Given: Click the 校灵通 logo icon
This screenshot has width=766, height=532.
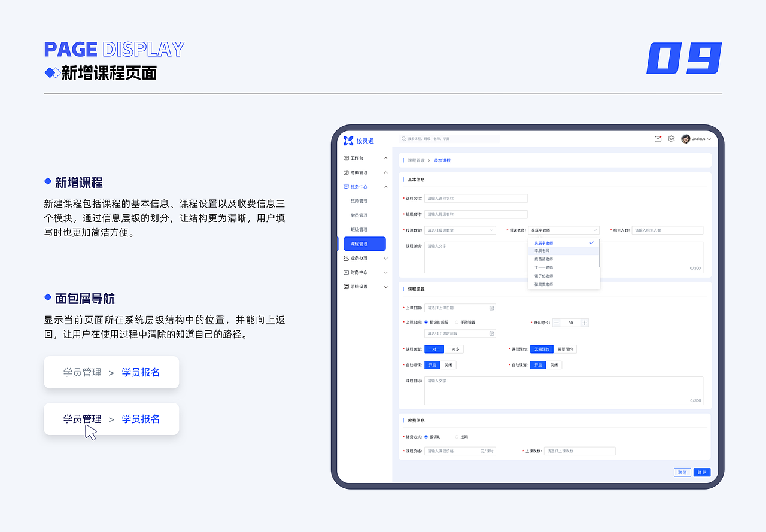Looking at the screenshot, I should click(x=348, y=141).
